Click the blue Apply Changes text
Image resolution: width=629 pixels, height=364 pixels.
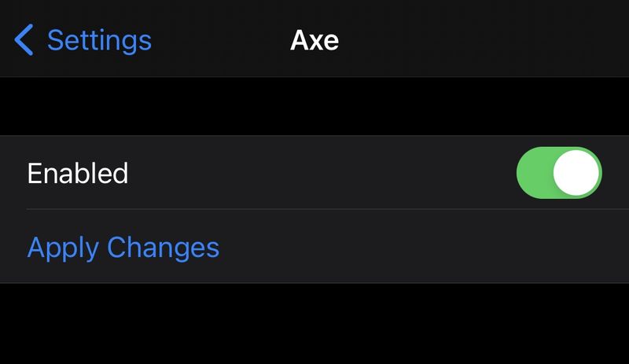coord(123,248)
